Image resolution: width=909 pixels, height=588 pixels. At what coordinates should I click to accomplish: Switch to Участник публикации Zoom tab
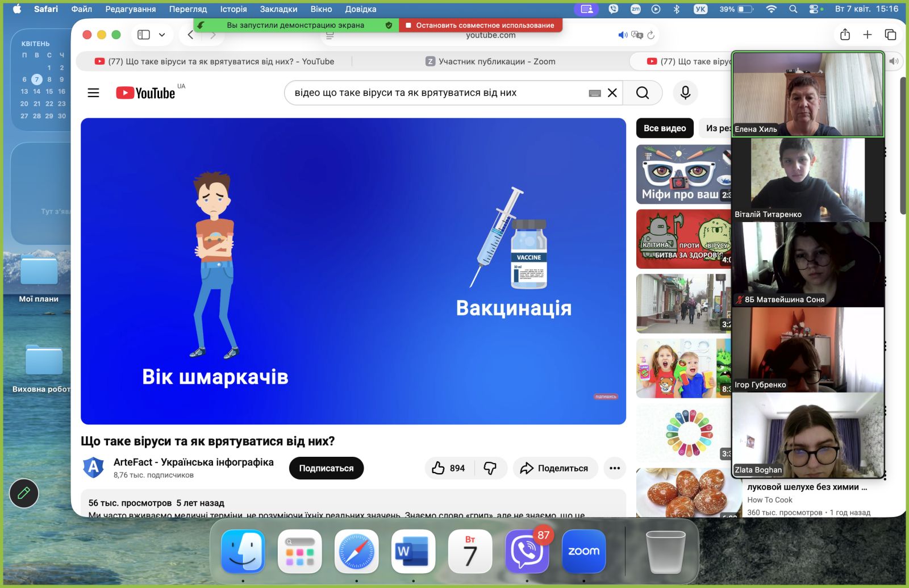(x=490, y=61)
